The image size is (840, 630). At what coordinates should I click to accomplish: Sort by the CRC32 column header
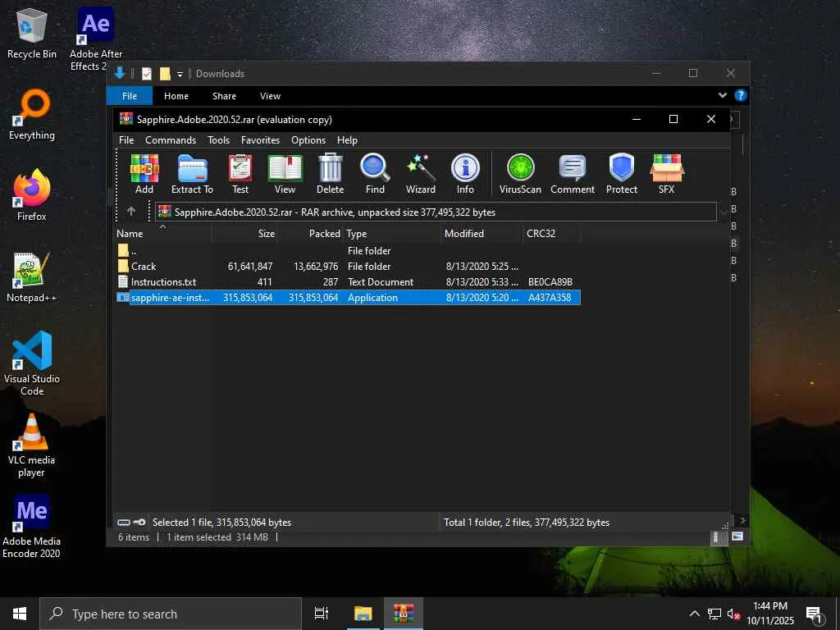coord(552,234)
